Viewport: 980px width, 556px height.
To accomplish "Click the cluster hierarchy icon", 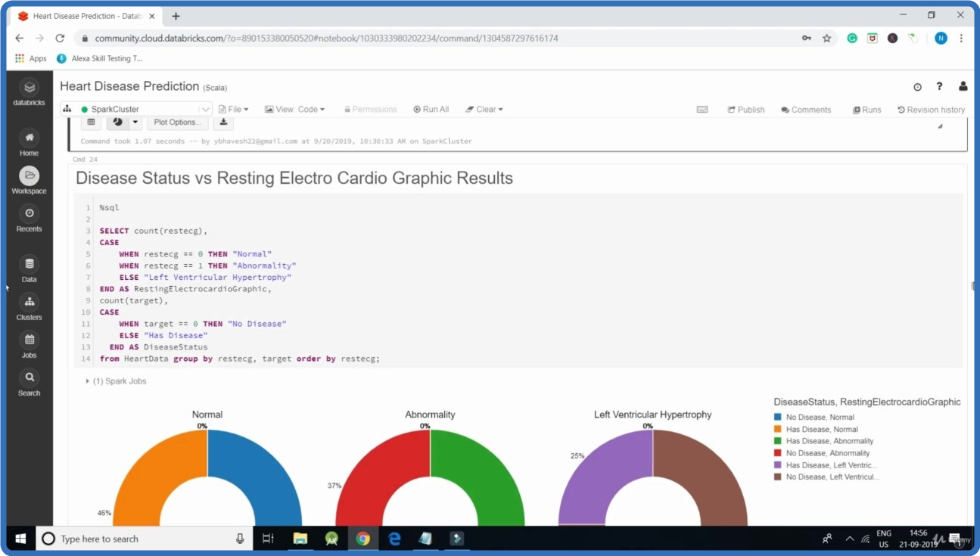I will coord(67,109).
